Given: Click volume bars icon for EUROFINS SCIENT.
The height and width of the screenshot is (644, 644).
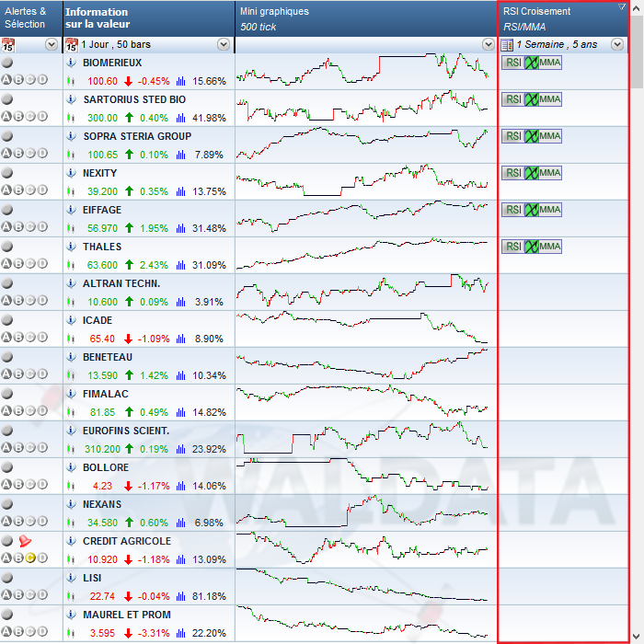Looking at the screenshot, I should click(x=180, y=449).
